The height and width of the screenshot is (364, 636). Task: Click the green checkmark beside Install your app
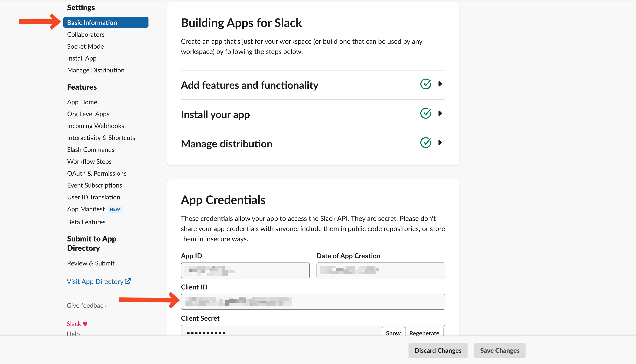pyautogui.click(x=425, y=113)
